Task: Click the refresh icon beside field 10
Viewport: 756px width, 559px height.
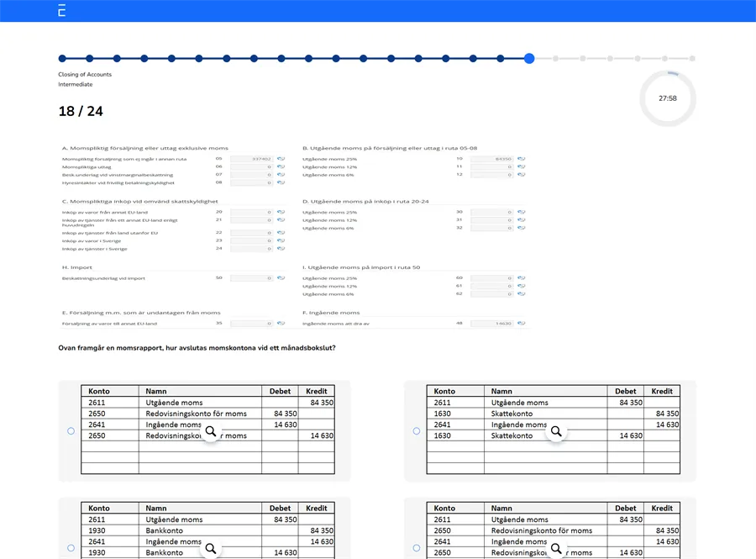Action: [521, 159]
